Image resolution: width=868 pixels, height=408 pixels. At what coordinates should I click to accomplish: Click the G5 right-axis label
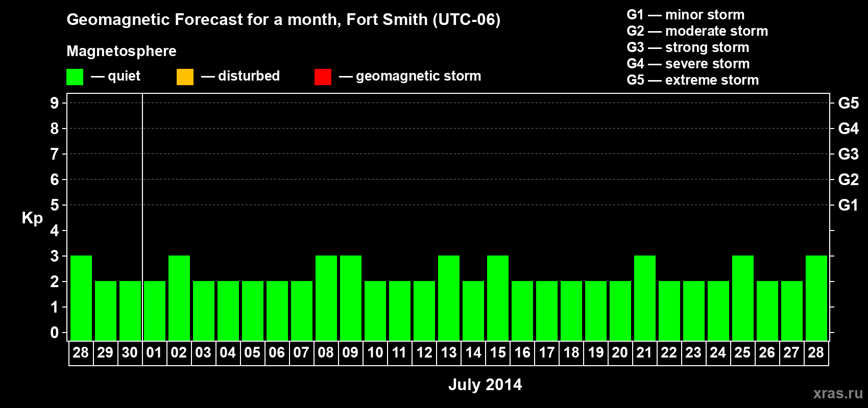849,103
